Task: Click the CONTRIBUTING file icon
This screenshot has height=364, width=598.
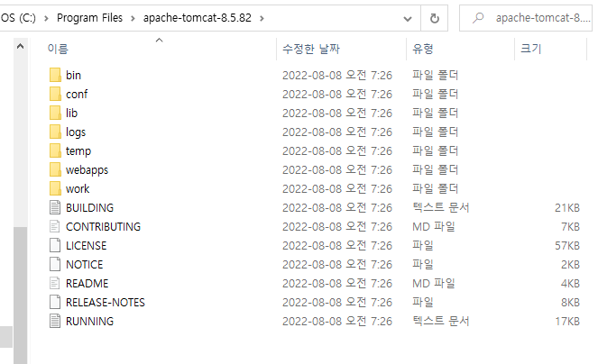Action: pos(55,226)
